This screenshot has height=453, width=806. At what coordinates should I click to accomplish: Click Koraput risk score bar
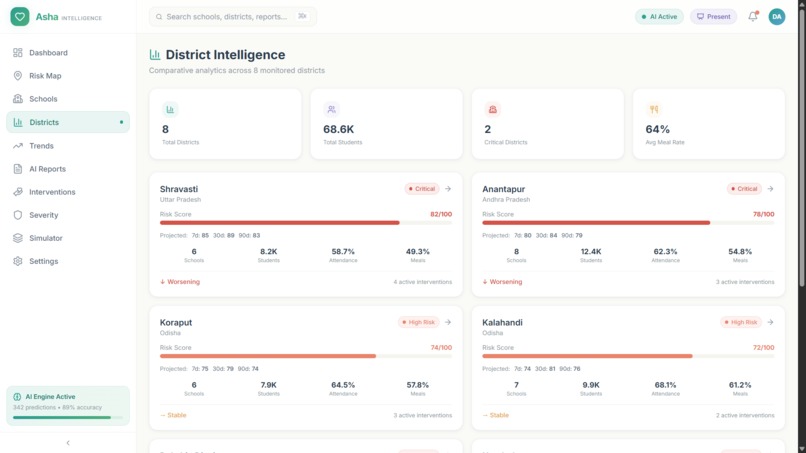[x=306, y=356]
